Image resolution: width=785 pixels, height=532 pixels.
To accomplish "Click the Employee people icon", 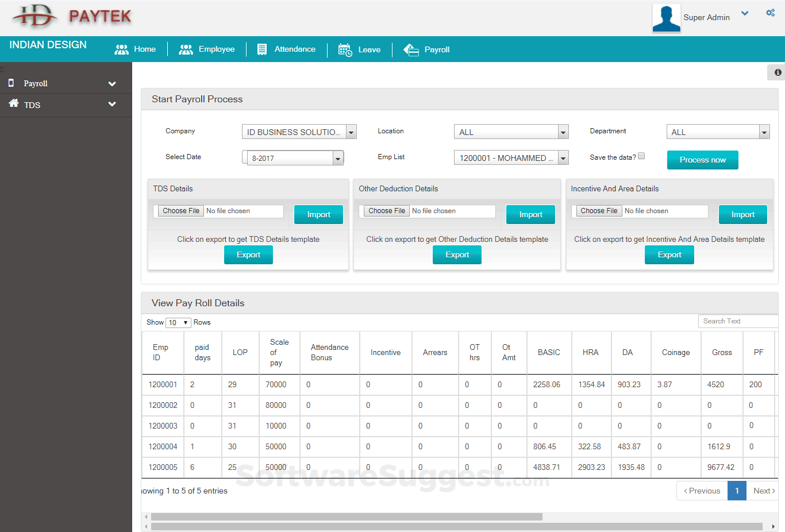I will pos(186,49).
